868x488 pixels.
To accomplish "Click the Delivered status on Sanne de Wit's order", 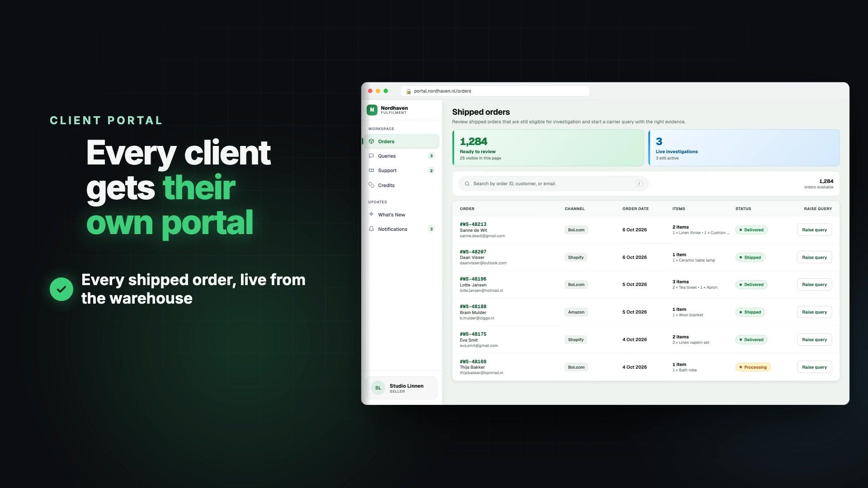I will [x=751, y=230].
